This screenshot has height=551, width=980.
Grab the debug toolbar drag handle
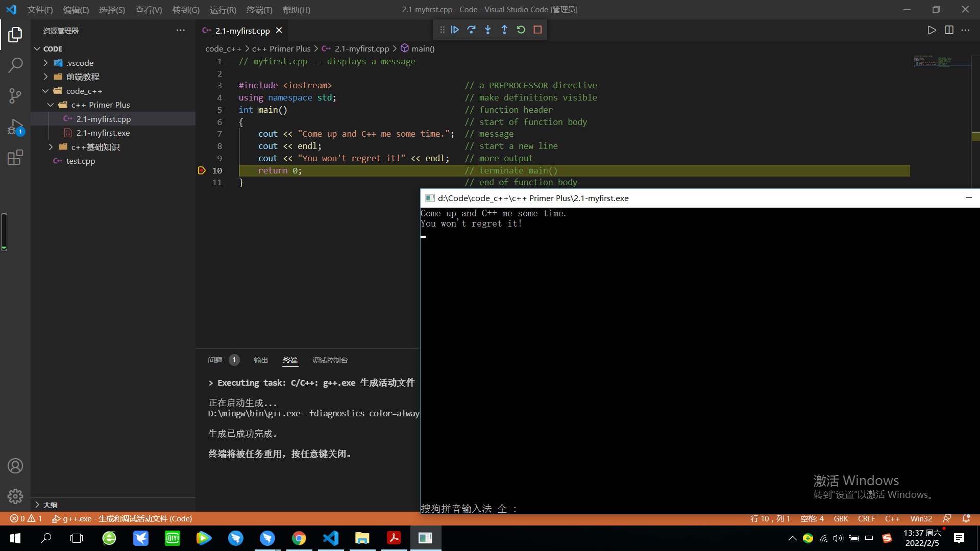(442, 30)
